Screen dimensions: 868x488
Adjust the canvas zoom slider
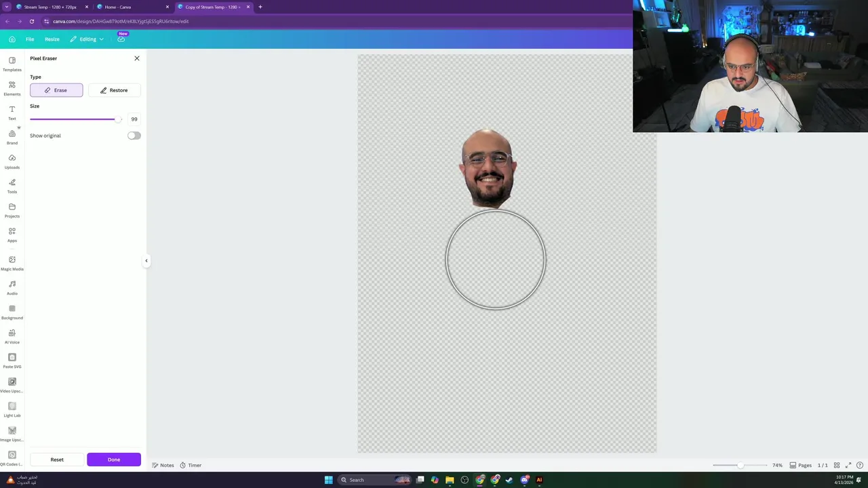[739, 465]
